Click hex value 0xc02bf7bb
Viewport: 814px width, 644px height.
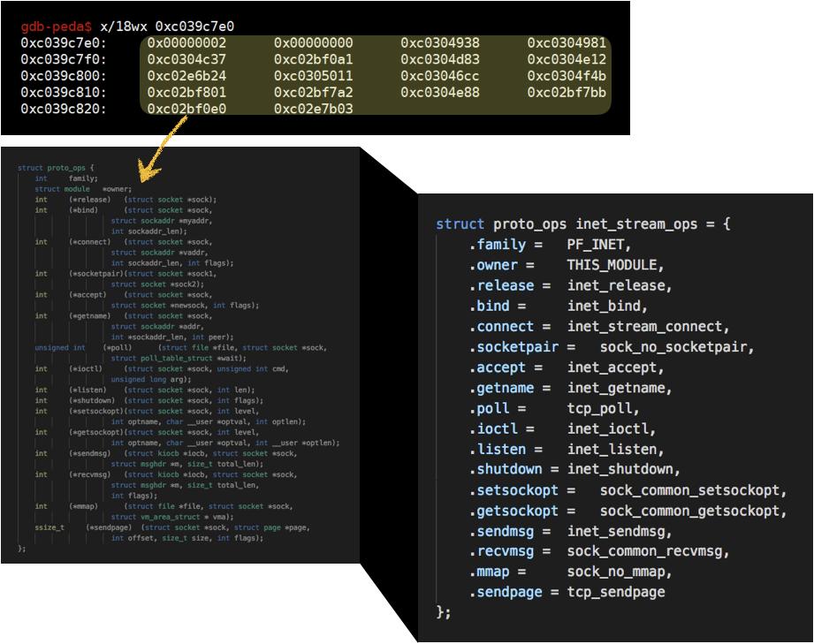click(x=567, y=92)
